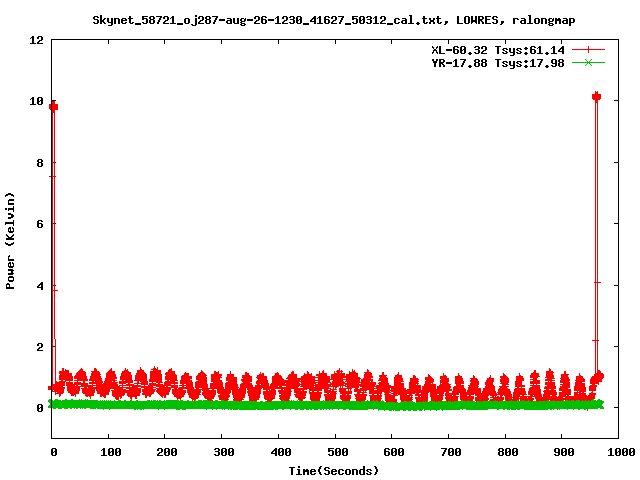This screenshot has height=480, width=640.
Task: Click the red line sample in legend
Action: point(589,50)
